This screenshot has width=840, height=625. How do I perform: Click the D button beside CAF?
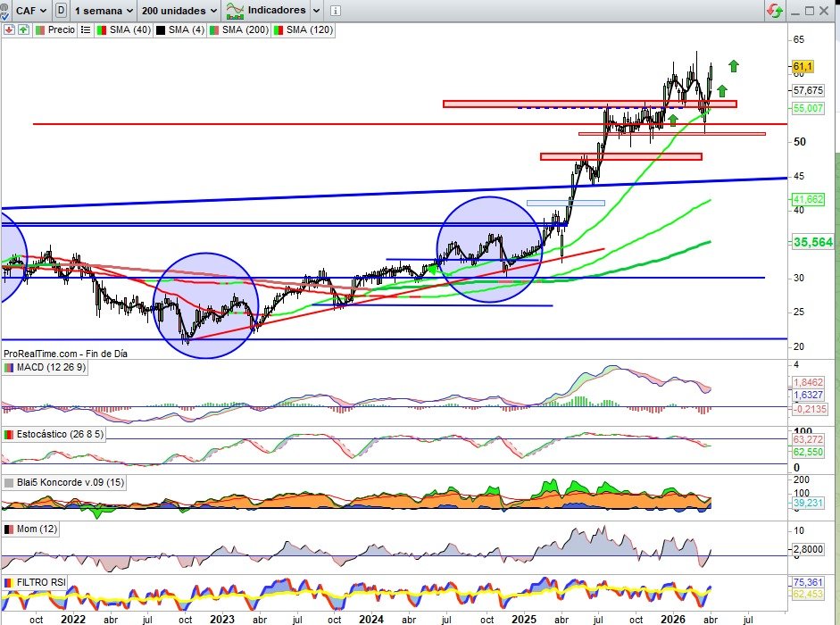pyautogui.click(x=61, y=10)
